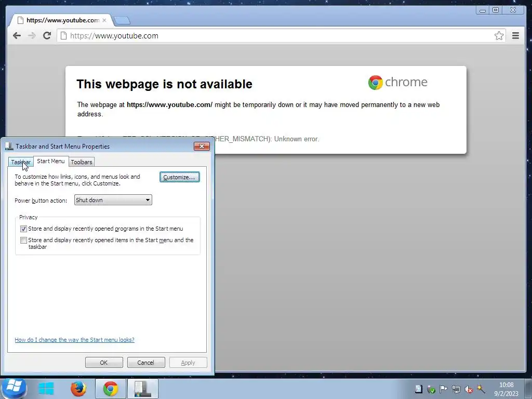
Task: Restore down the Chrome window
Action: [495, 10]
